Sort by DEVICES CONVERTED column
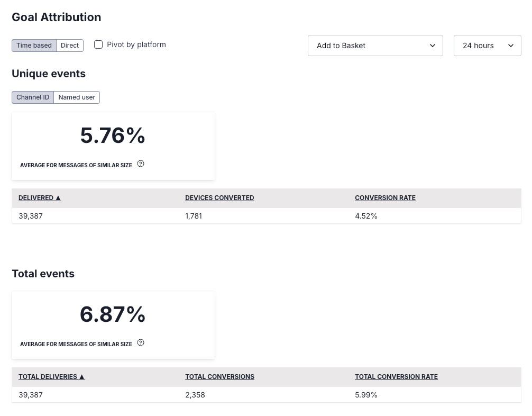This screenshot has height=416, width=532. coord(219,198)
